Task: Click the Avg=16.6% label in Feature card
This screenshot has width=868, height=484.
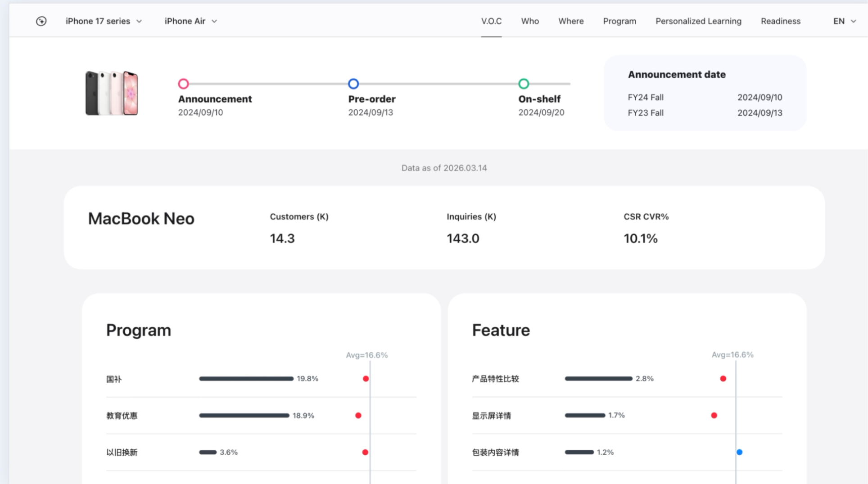Action: click(x=732, y=355)
